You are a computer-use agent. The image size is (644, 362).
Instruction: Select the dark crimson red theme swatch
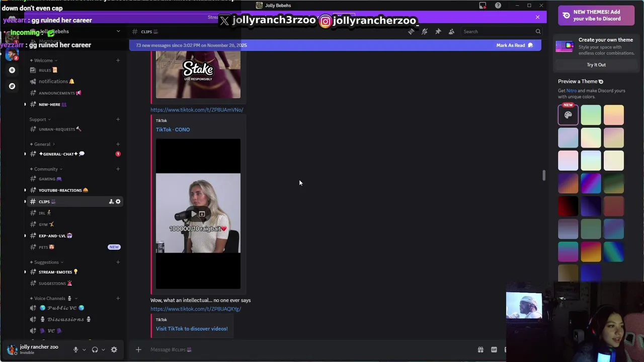(x=569, y=206)
